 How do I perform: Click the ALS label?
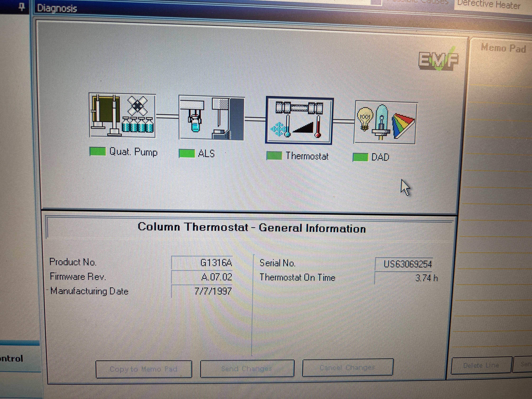coord(206,153)
